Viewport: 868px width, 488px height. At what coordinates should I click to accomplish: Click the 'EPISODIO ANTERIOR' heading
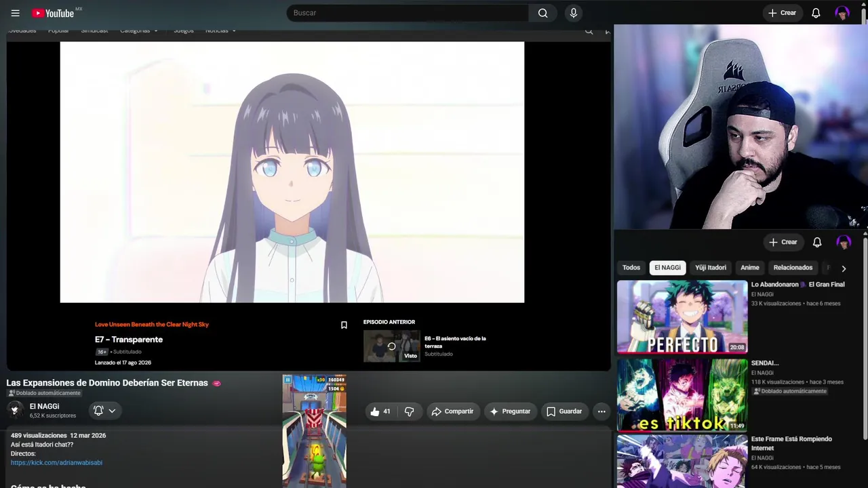[389, 322]
